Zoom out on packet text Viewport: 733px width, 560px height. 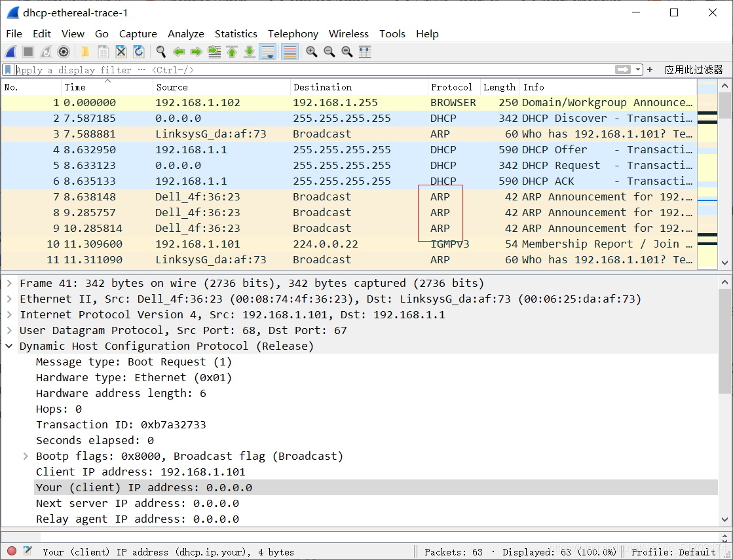click(x=329, y=52)
